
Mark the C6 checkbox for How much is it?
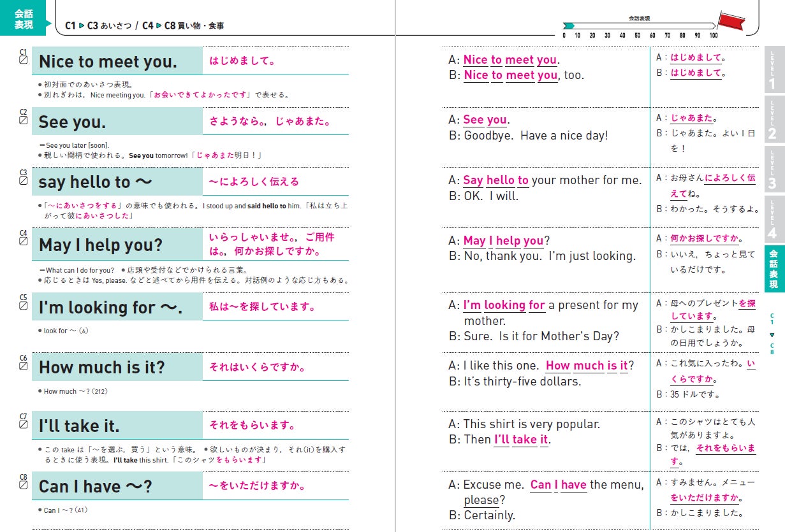coord(24,366)
